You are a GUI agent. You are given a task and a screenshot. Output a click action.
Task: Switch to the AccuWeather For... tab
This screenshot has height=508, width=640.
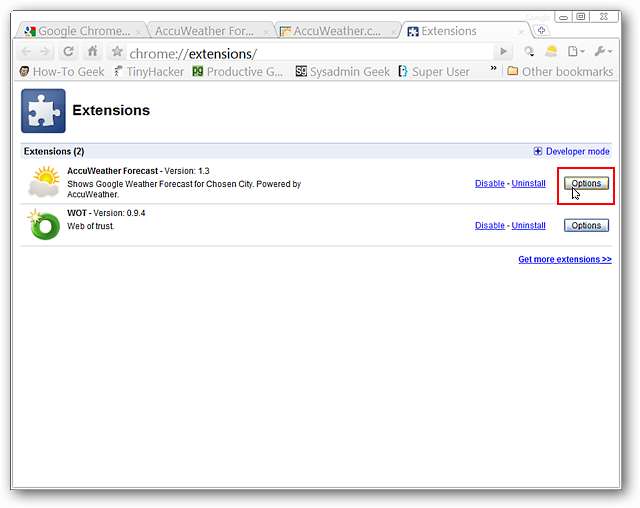204,31
